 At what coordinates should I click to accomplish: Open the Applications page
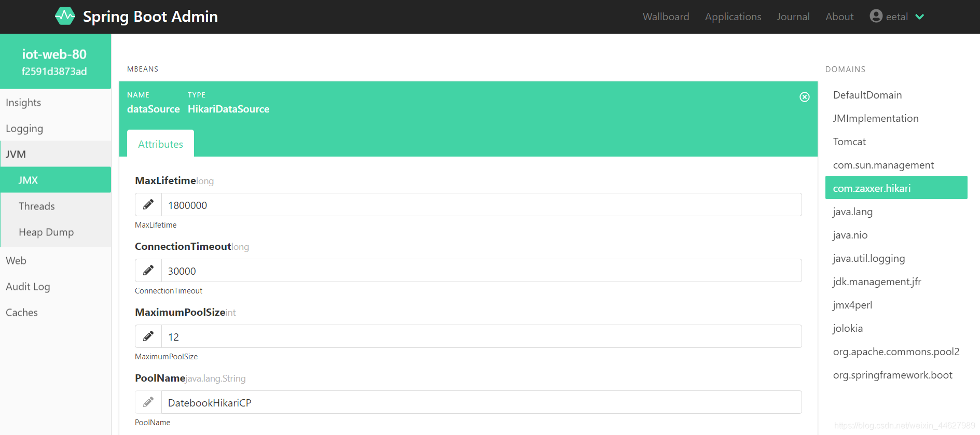[733, 17]
